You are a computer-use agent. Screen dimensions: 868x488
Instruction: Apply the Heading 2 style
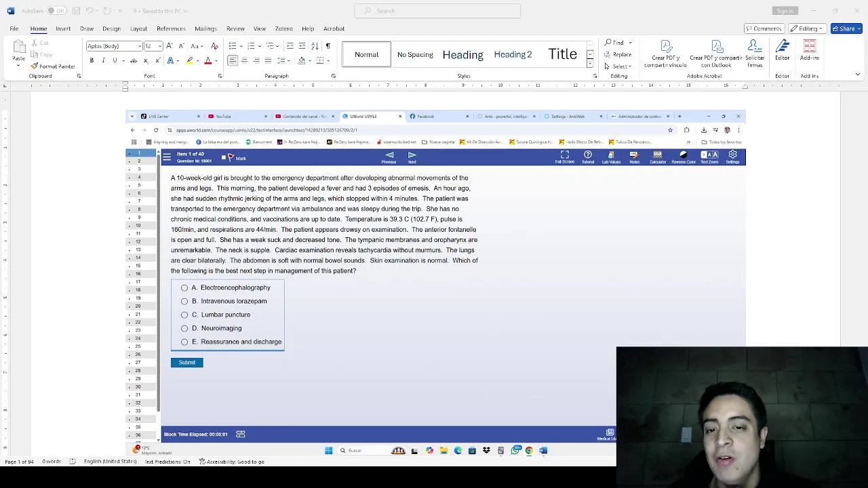(x=513, y=54)
